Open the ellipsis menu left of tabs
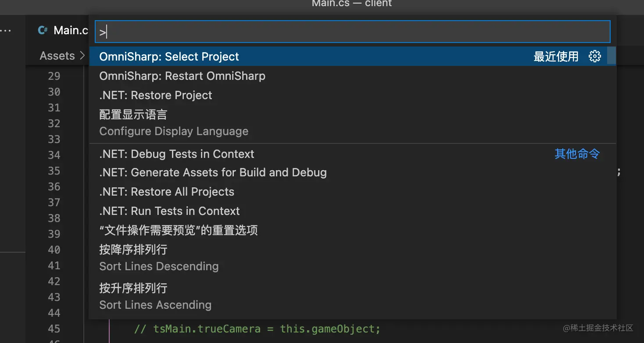 6,30
